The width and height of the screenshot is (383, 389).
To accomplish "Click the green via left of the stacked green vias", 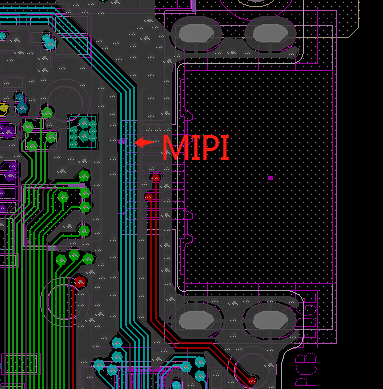I will (x=63, y=197).
